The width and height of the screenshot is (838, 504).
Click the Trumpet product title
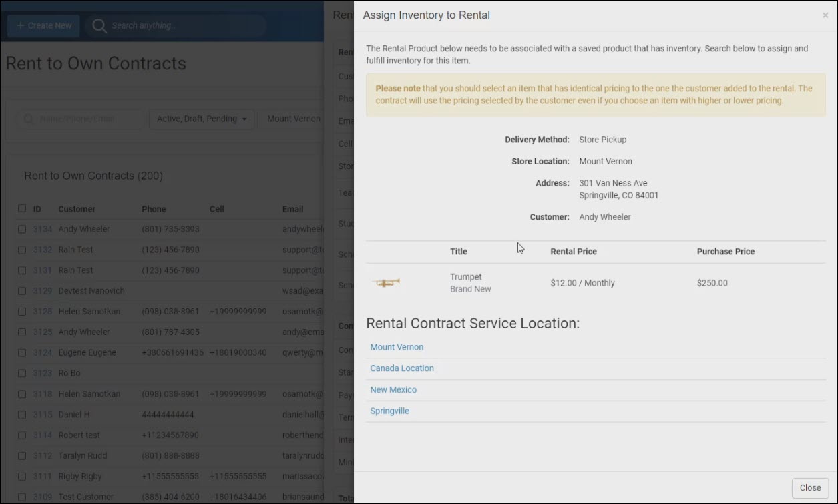pos(466,277)
